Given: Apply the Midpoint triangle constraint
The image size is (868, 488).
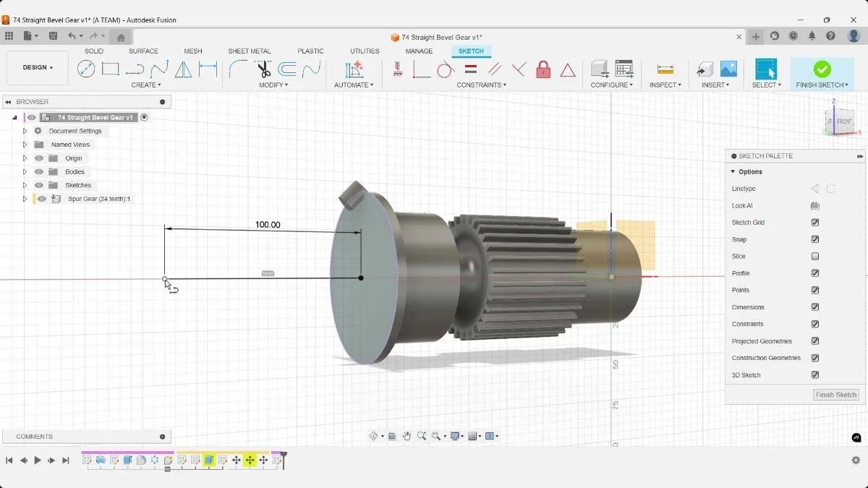Looking at the screenshot, I should point(568,70).
